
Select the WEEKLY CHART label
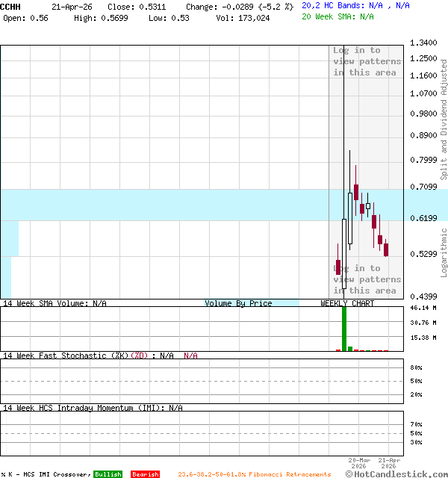[x=347, y=303]
